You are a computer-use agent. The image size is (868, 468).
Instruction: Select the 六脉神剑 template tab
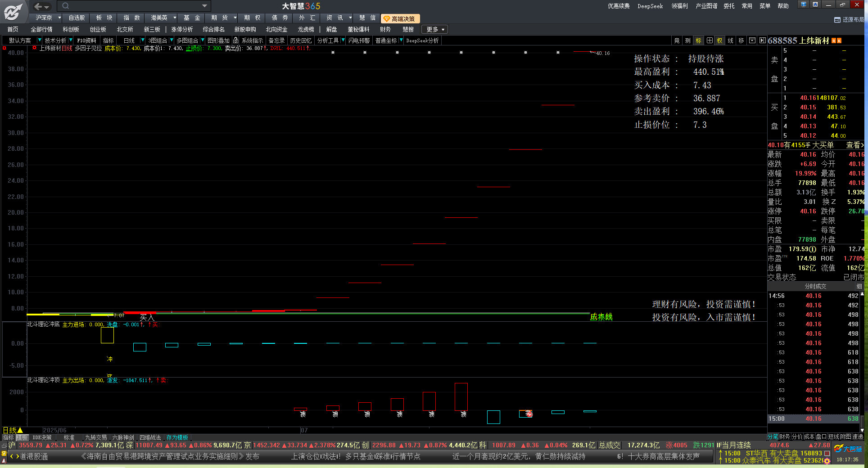(x=123, y=437)
